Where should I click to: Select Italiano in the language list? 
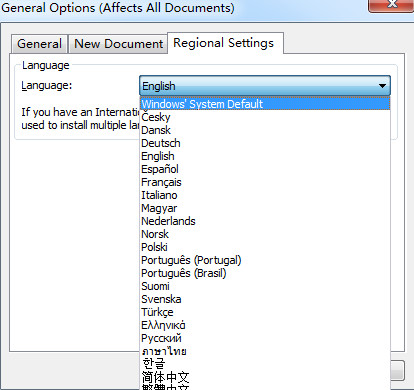pyautogui.click(x=265, y=195)
